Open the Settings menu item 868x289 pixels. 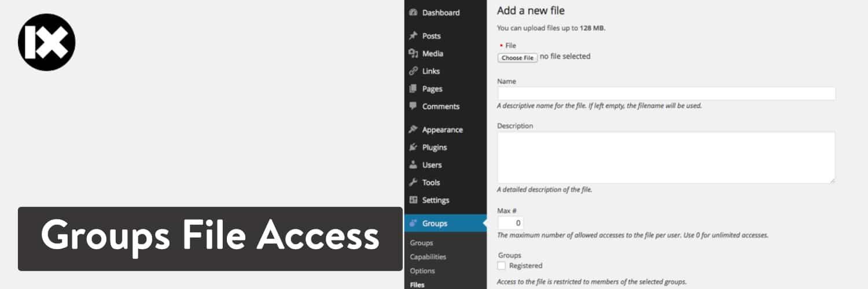coord(435,200)
